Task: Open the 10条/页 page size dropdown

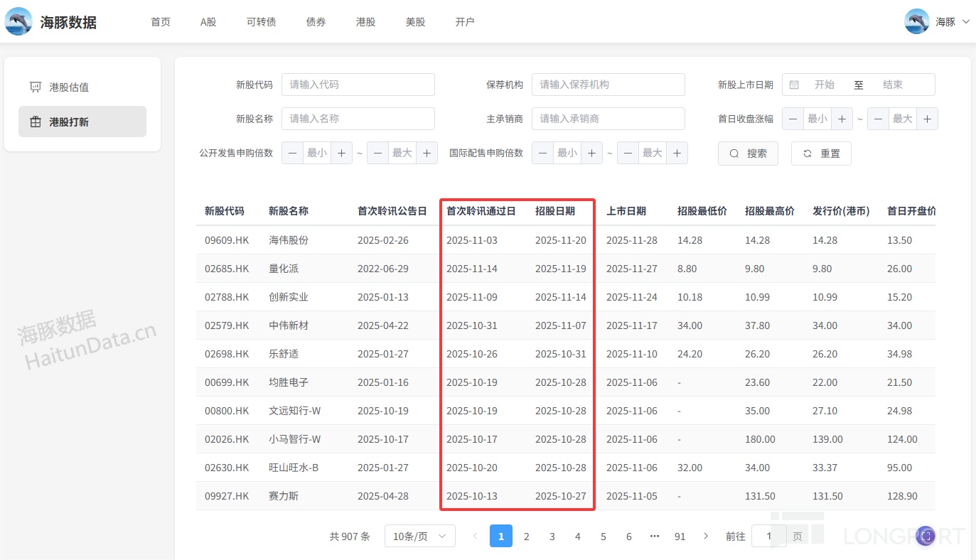Action: tap(419, 537)
